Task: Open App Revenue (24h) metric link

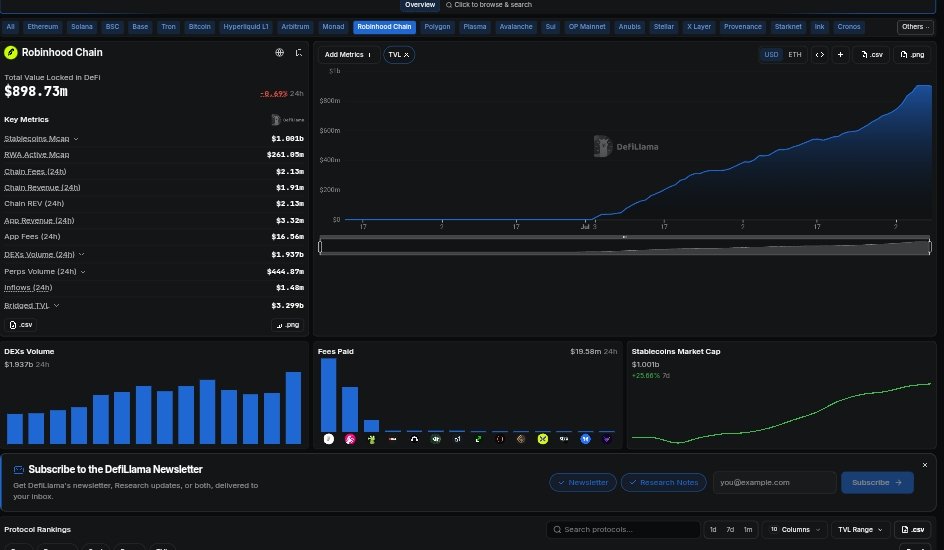Action: (39, 221)
